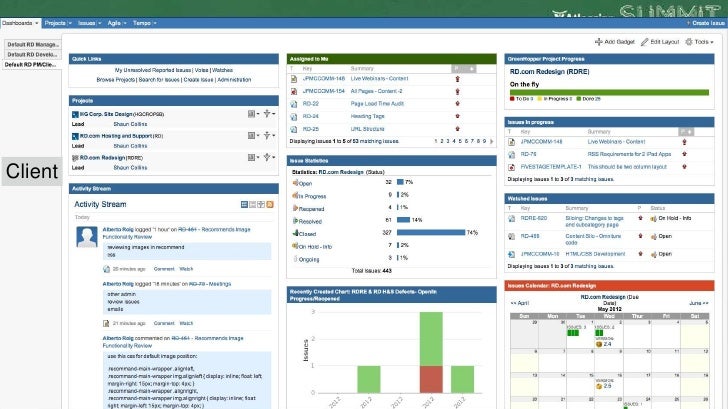
Task: Click the Open status in Issue Statistics
Action: (x=305, y=183)
